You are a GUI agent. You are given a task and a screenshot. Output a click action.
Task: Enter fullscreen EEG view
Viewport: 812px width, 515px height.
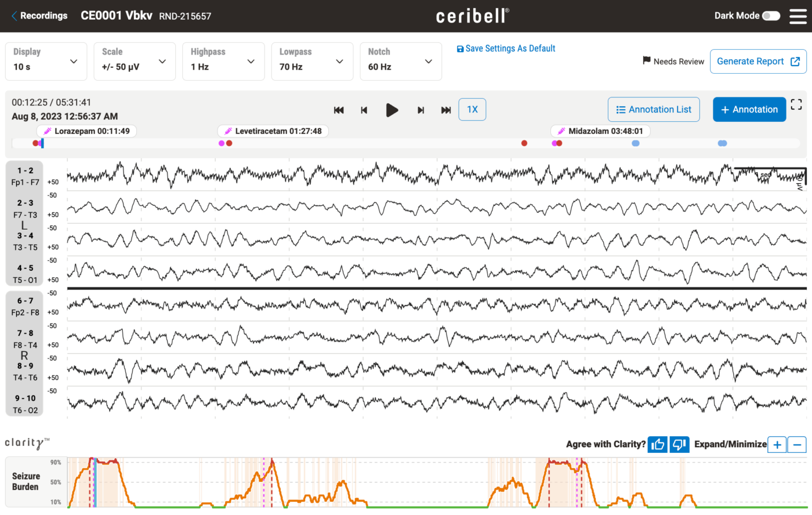[796, 104]
